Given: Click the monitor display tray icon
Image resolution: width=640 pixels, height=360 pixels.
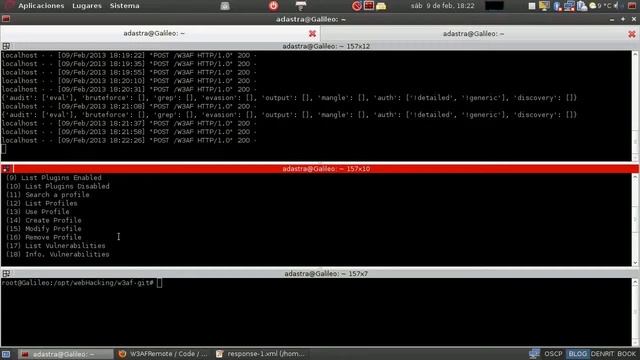Looking at the screenshot, I should pos(544,6).
